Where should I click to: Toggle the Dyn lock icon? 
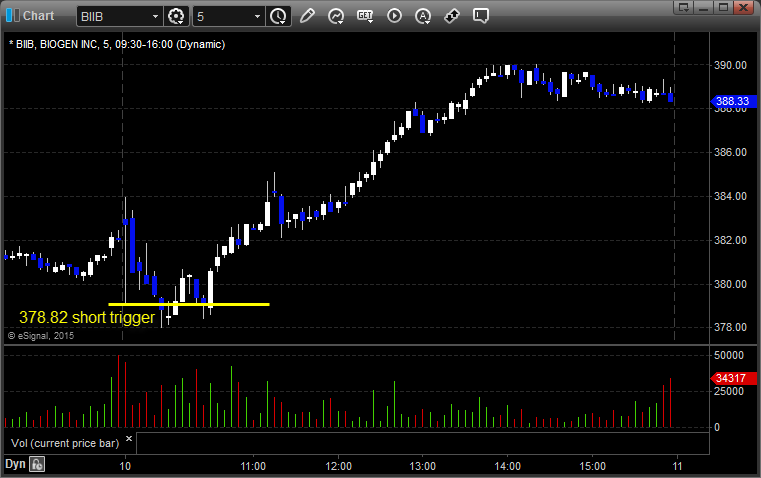[x=37, y=464]
